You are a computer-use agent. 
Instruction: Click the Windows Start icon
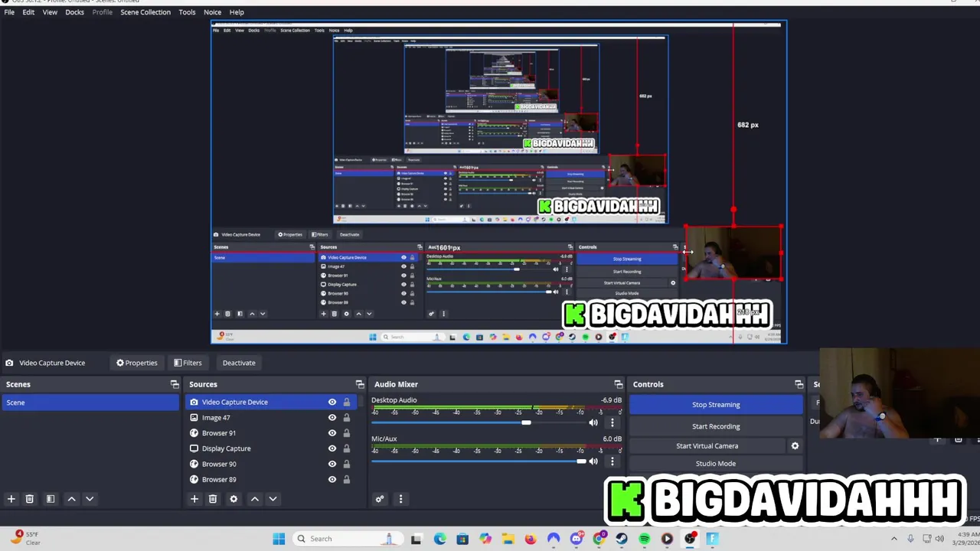pyautogui.click(x=279, y=539)
